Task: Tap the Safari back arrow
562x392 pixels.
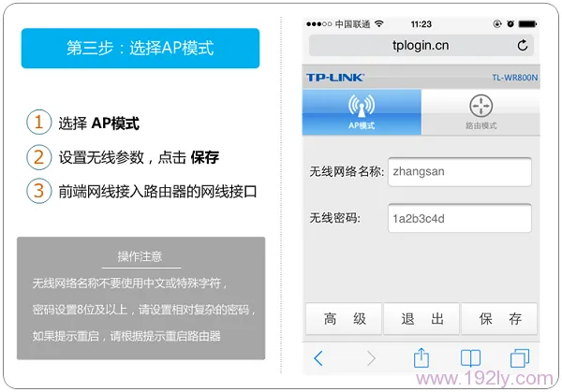Action: tap(318, 358)
